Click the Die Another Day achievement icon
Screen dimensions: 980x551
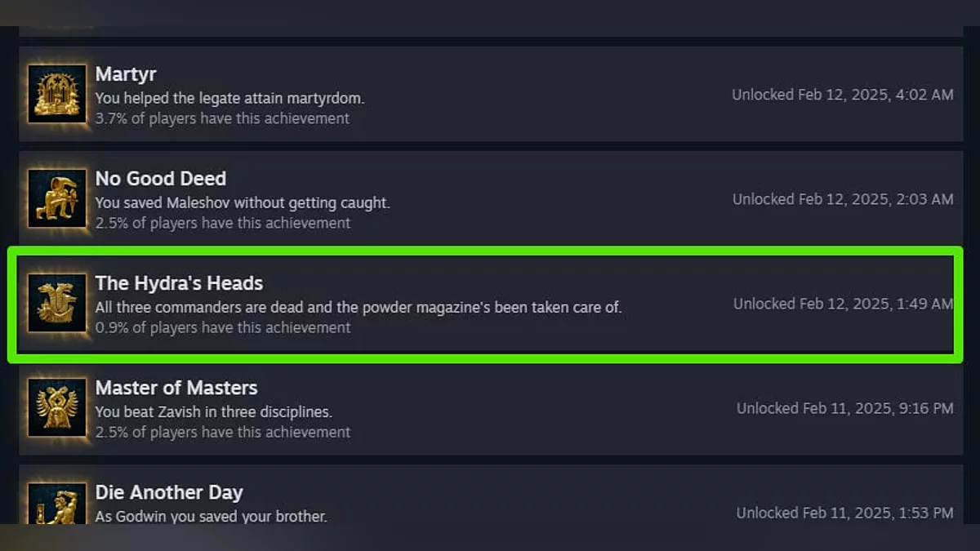[57, 504]
